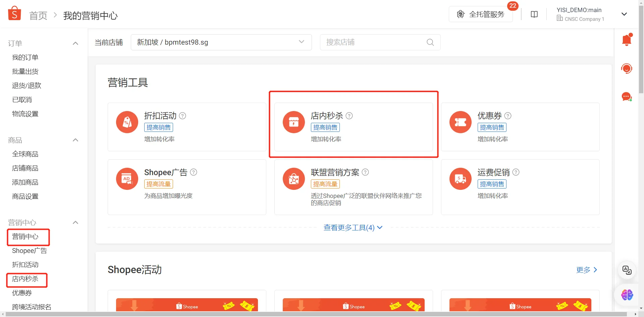
Task: Open the YISI_DEMO account dropdown
Action: click(x=624, y=14)
